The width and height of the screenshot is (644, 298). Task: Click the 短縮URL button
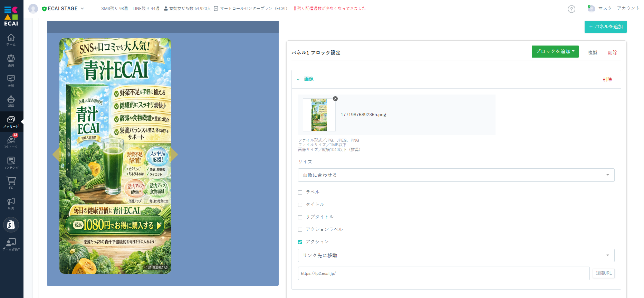(603, 273)
